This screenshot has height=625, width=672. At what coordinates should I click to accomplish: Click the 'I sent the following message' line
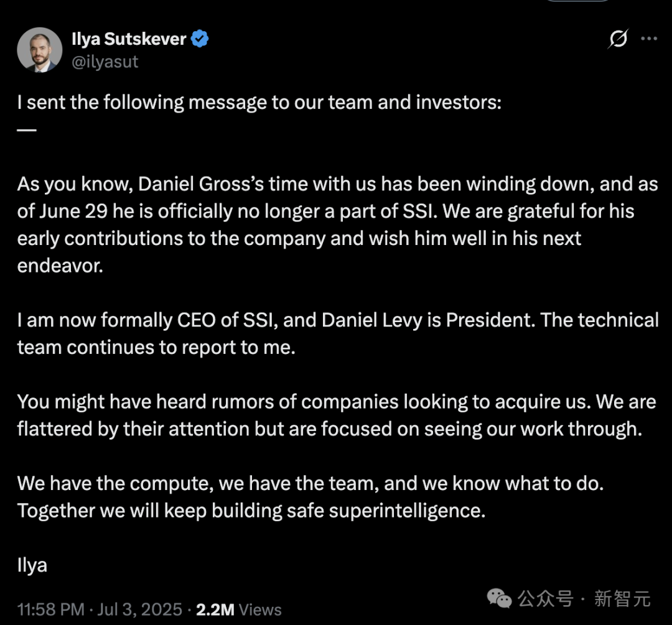click(x=259, y=103)
